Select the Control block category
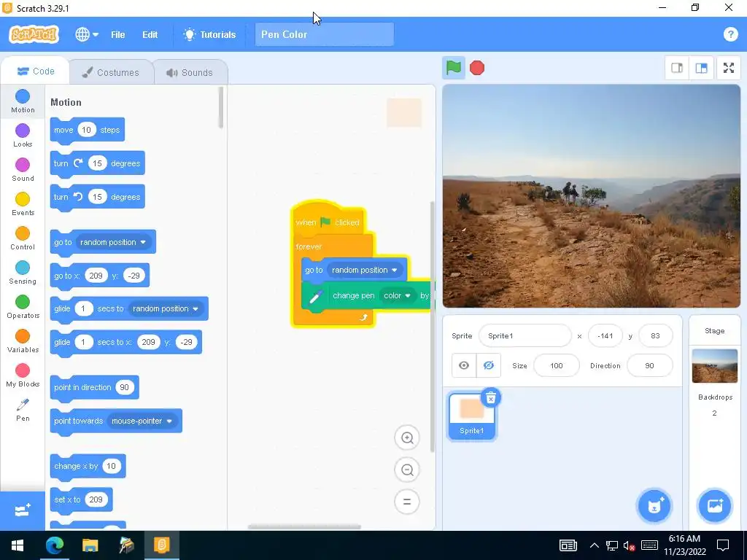747x560 pixels. pos(23,238)
